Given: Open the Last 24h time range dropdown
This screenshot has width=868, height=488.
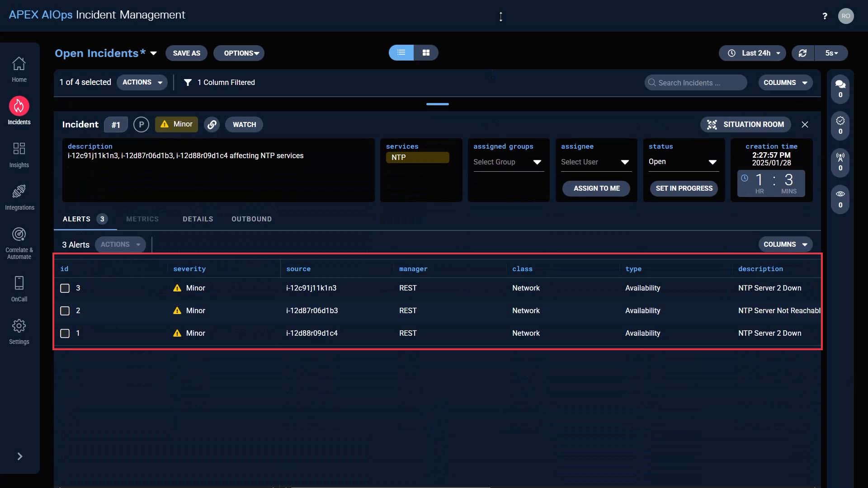Looking at the screenshot, I should [752, 53].
